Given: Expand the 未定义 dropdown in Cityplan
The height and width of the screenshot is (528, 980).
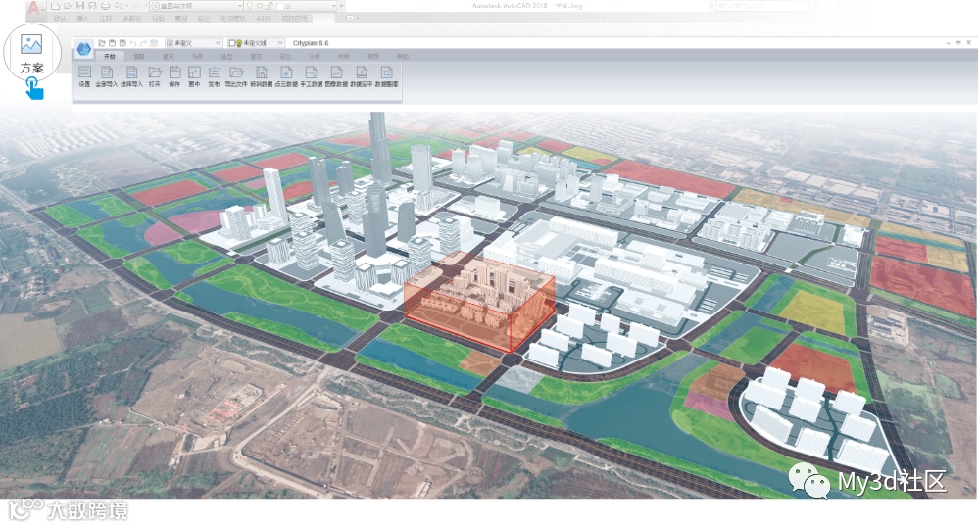Looking at the screenshot, I should 218,42.
